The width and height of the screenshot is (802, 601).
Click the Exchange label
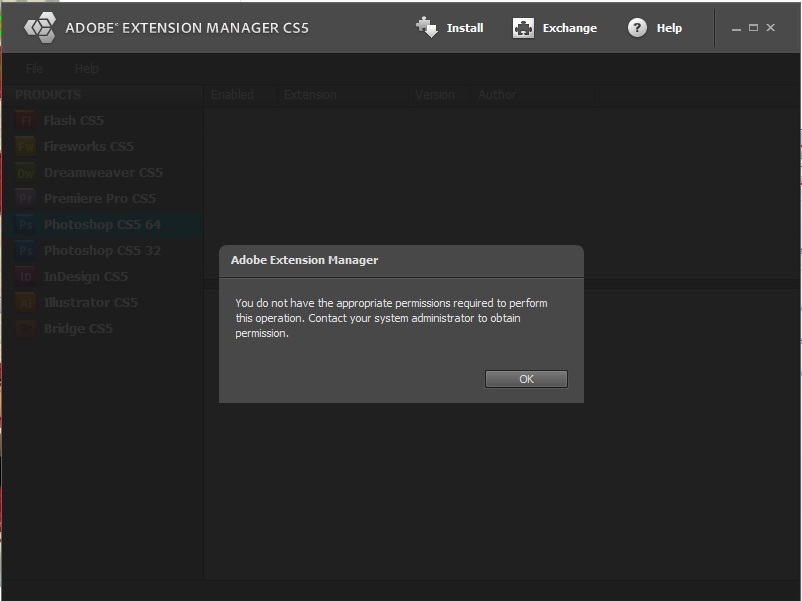point(570,28)
